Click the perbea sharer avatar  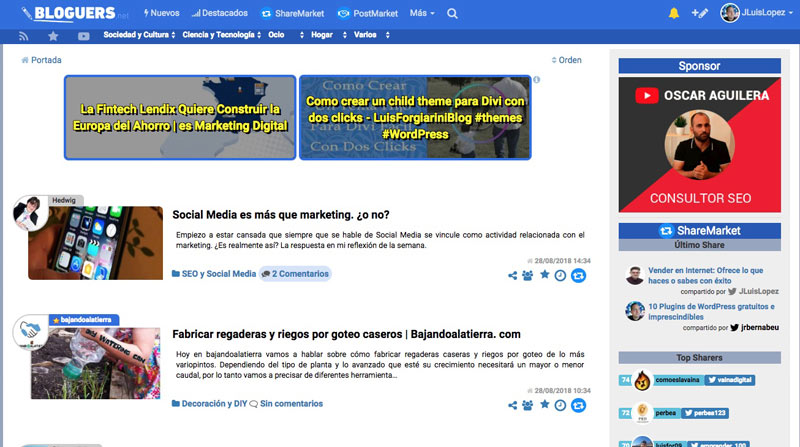pyautogui.click(x=642, y=413)
